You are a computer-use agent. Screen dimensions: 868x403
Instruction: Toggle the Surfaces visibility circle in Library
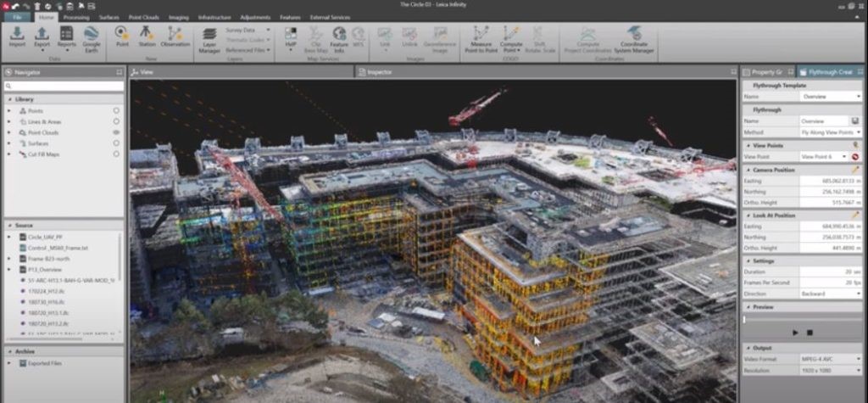(116, 143)
